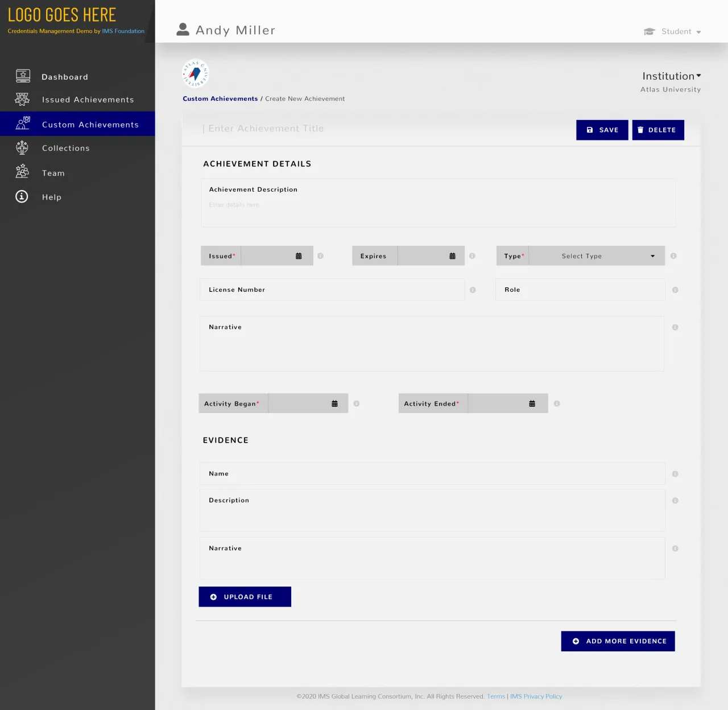
Task: Click the Role input field
Action: [581, 290]
